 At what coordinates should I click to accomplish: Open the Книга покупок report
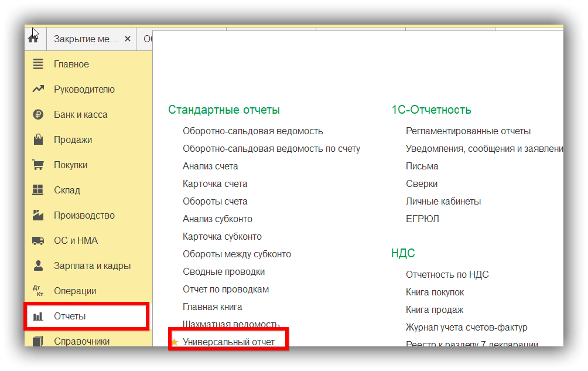435,292
